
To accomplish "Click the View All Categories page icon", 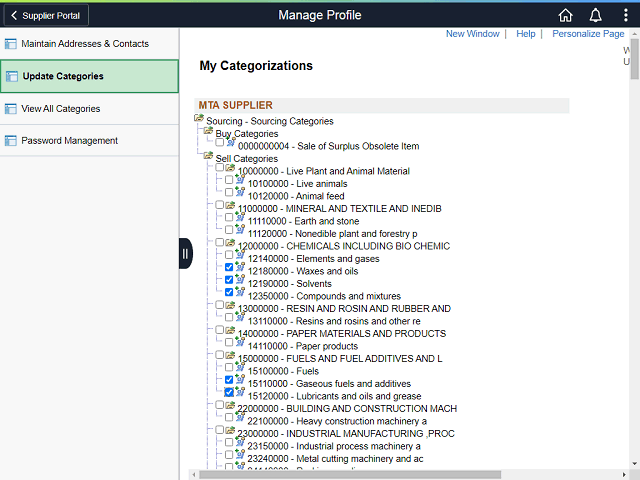I will [11, 109].
